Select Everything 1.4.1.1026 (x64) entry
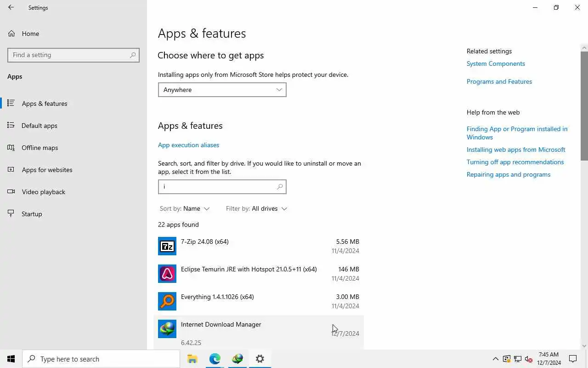 pyautogui.click(x=259, y=301)
